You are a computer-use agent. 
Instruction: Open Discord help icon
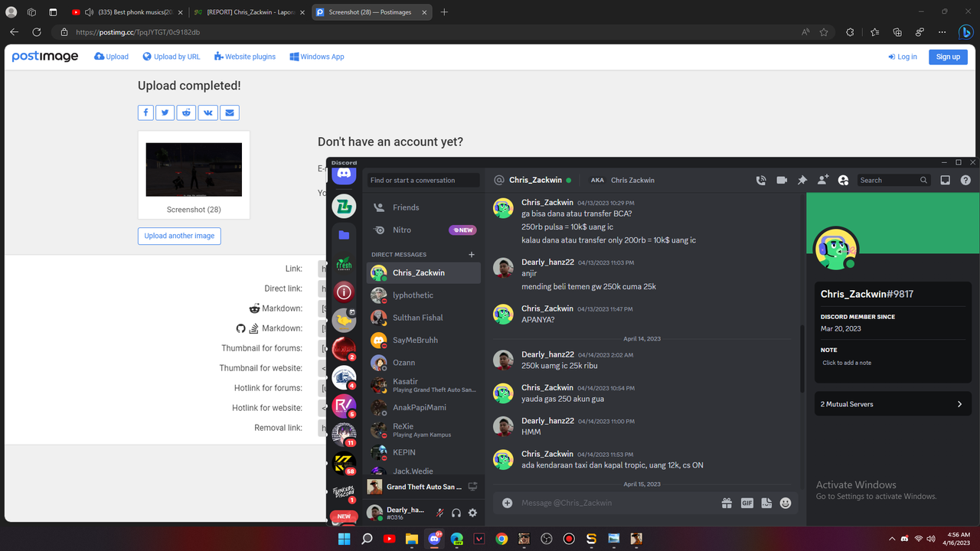click(965, 181)
